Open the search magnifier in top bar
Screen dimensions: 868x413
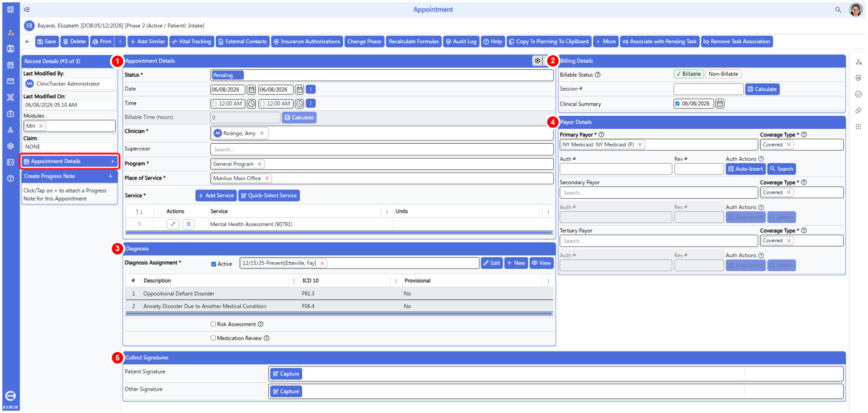coord(838,10)
